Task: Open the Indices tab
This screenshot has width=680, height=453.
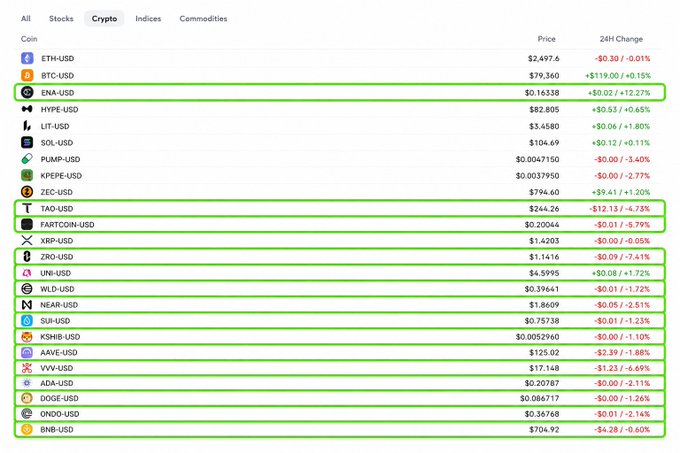Action: 148,19
